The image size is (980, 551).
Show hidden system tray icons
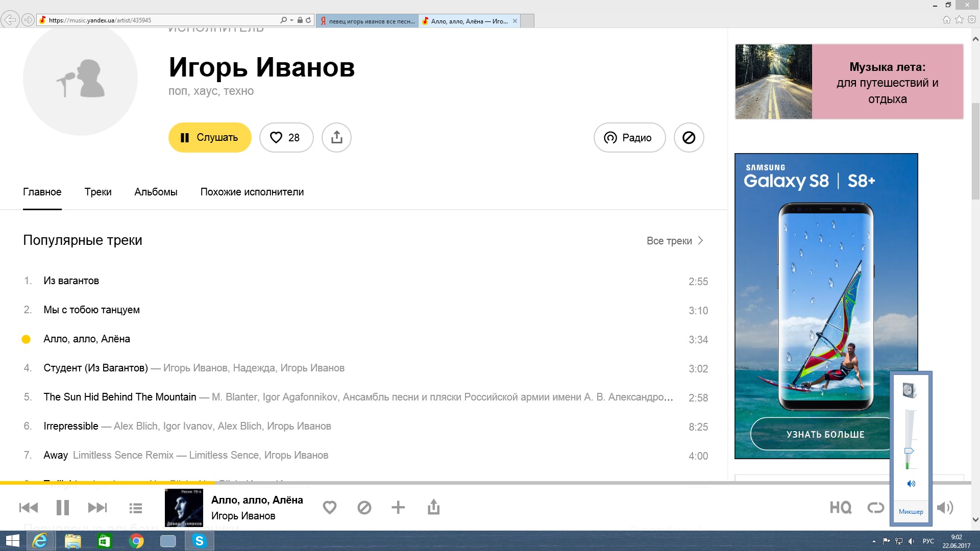click(874, 541)
